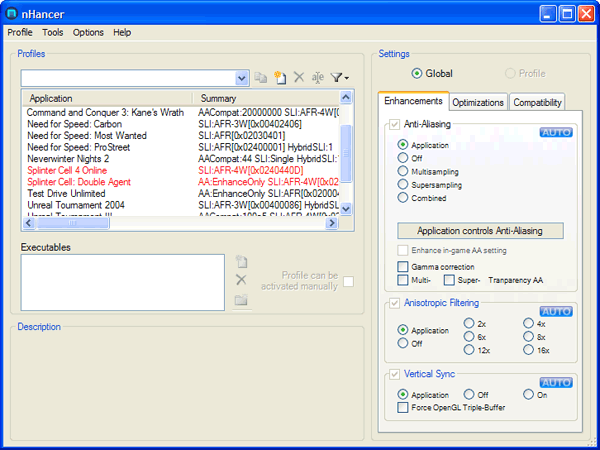
Task: Open the profile search combo box dropdown
Action: tap(241, 78)
